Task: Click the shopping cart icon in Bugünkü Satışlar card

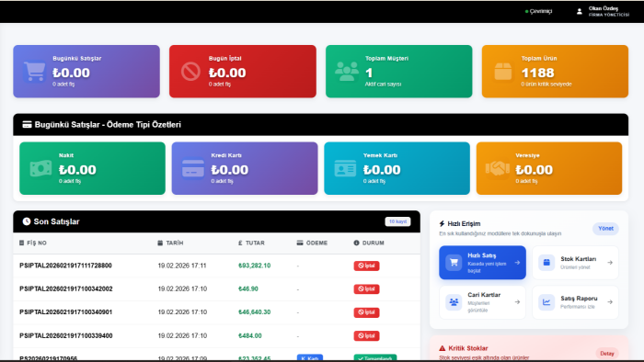Action: [x=35, y=72]
